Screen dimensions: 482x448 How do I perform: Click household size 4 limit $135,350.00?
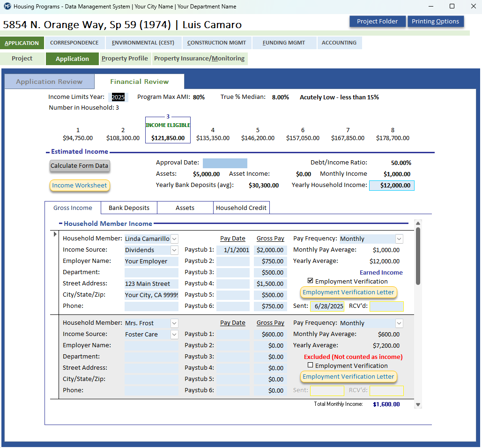point(213,138)
